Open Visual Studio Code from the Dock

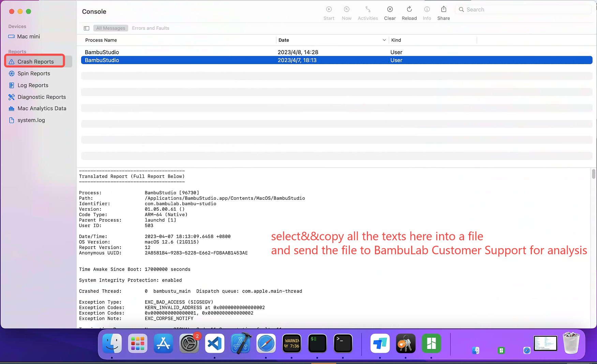pyautogui.click(x=214, y=344)
